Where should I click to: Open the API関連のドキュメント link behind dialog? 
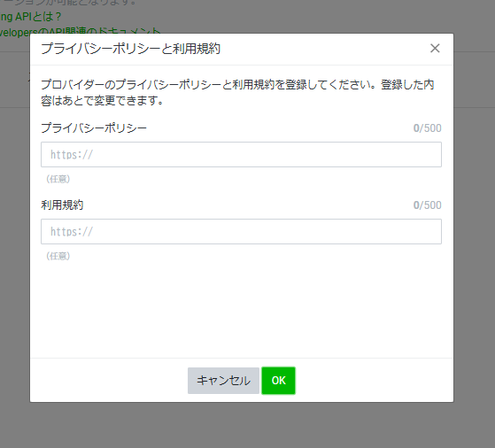coord(80,31)
